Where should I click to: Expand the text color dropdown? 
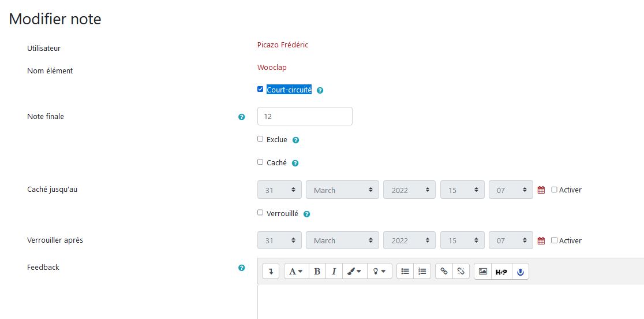(353, 271)
